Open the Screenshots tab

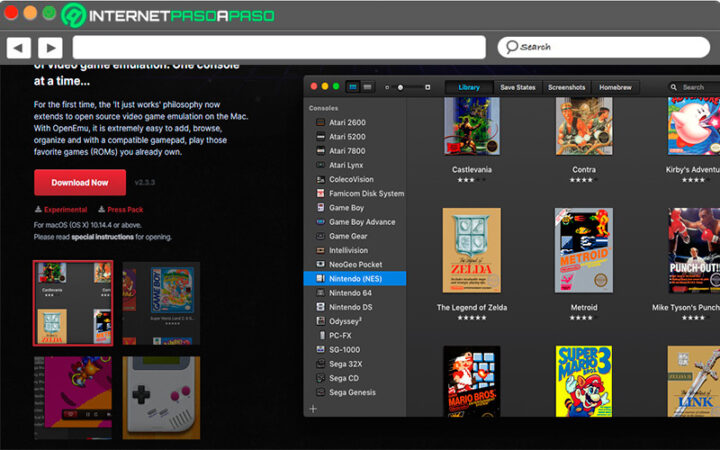coord(566,88)
